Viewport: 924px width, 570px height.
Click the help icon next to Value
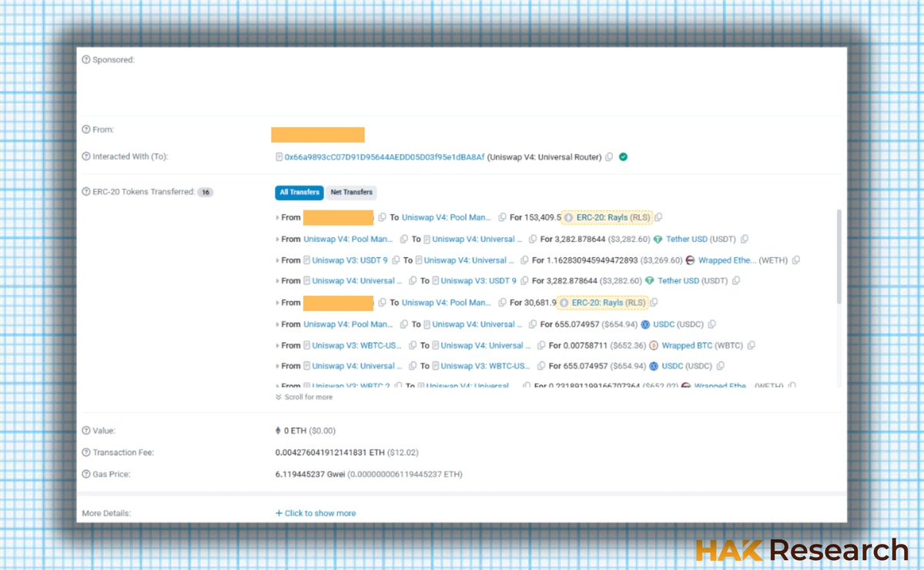tap(86, 431)
